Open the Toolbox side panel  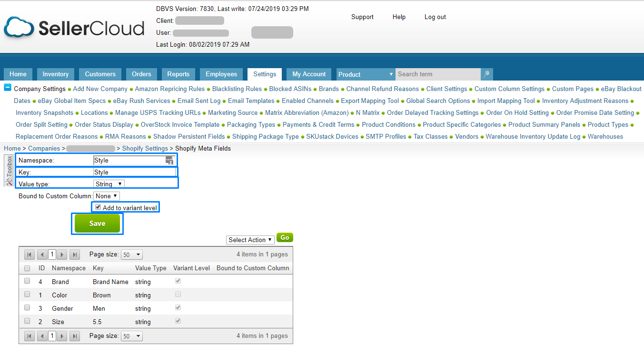pyautogui.click(x=9, y=170)
